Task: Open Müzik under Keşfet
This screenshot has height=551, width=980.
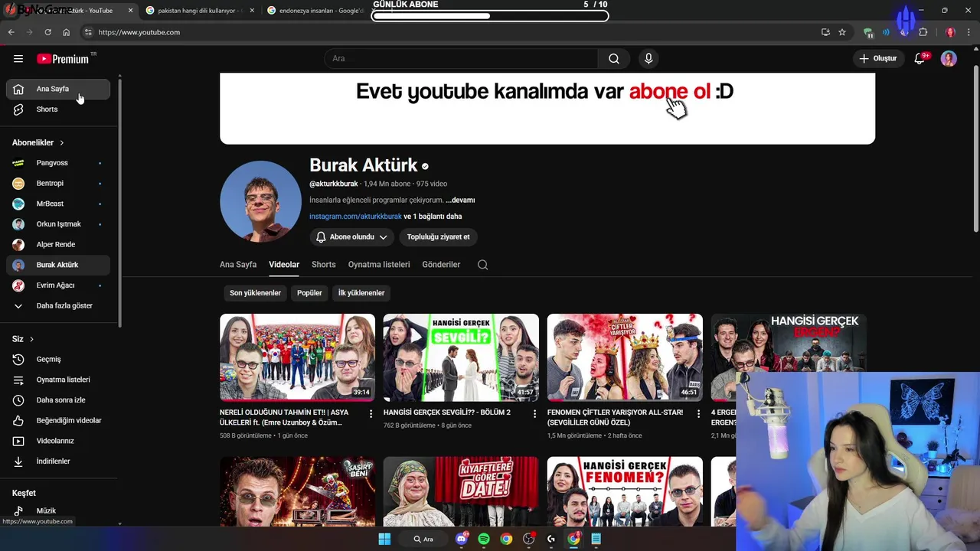Action: click(x=58, y=510)
